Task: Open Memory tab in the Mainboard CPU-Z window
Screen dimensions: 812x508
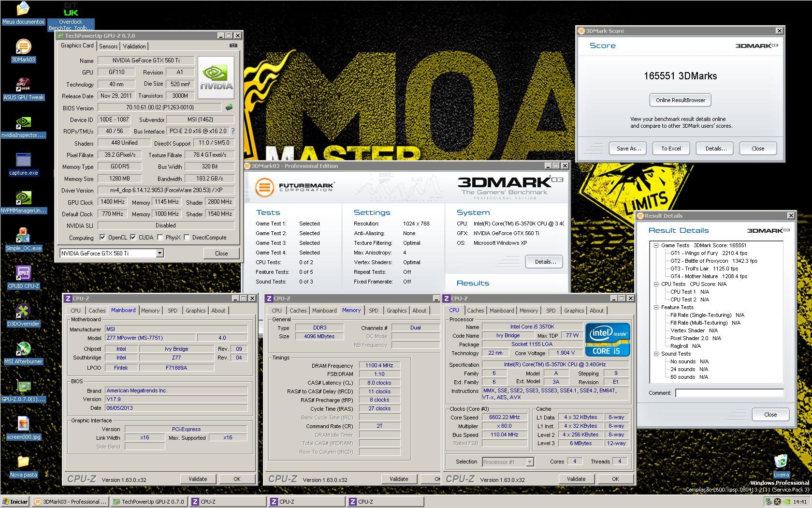Action: pos(150,311)
